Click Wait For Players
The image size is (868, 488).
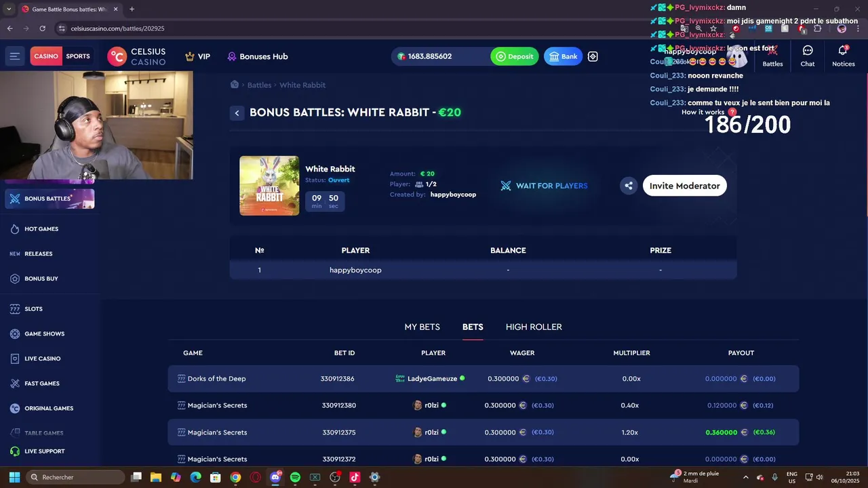click(545, 186)
